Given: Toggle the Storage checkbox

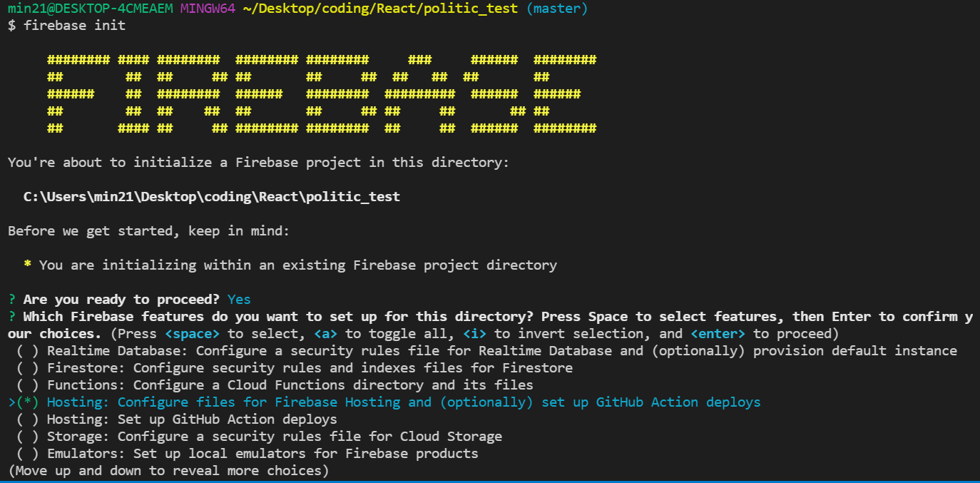Looking at the screenshot, I should (x=27, y=437).
